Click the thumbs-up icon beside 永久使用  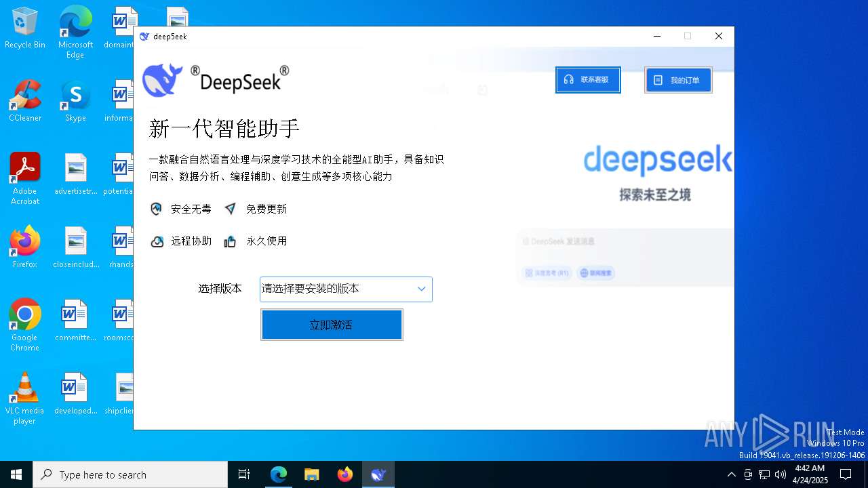[231, 241]
